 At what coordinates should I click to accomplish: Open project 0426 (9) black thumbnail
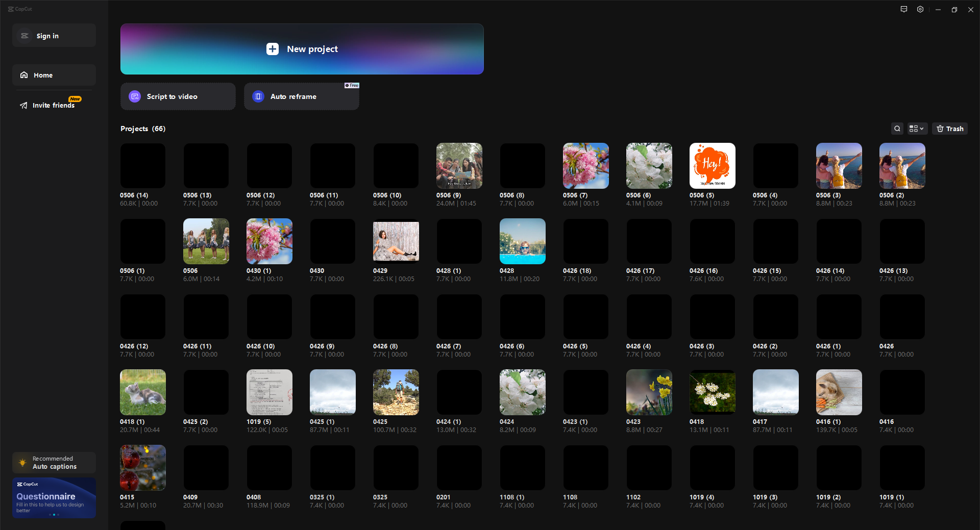333,317
